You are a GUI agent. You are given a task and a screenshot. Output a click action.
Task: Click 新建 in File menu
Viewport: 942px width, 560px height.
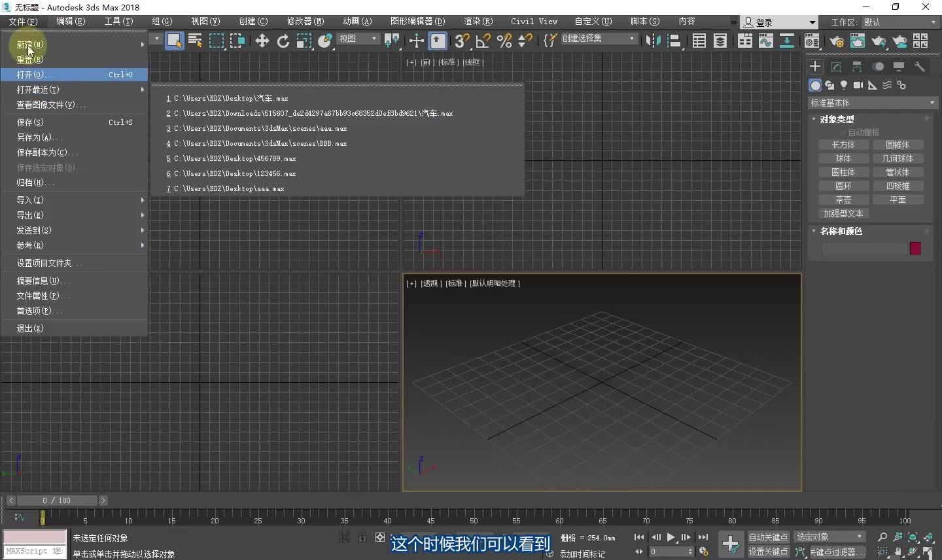point(74,44)
